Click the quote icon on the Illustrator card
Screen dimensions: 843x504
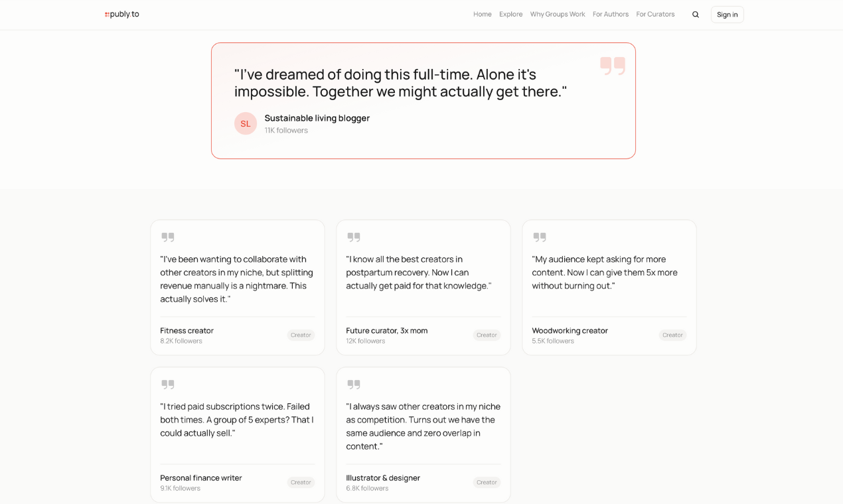click(x=353, y=384)
